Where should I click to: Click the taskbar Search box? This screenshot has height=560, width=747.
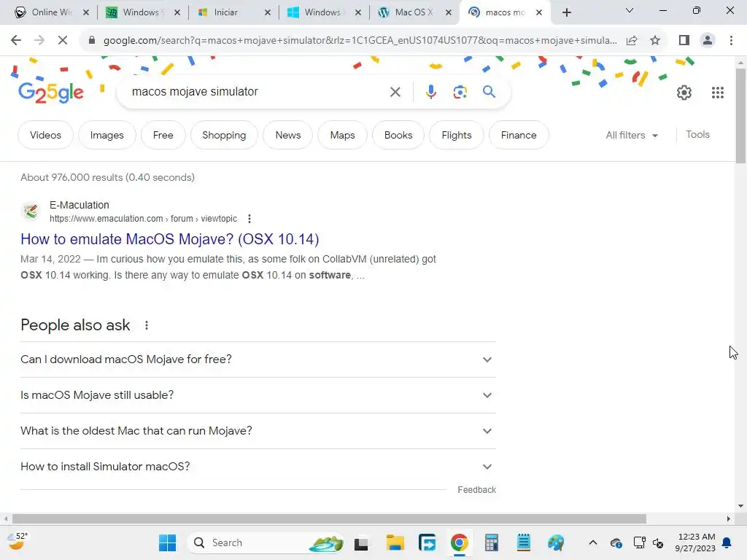267,542
